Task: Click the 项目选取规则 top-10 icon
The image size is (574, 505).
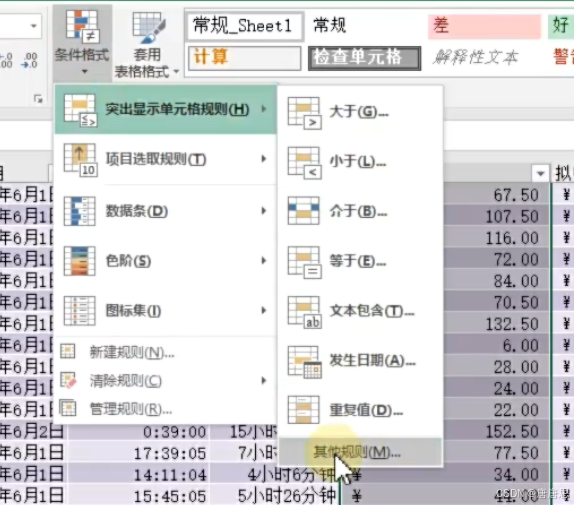Action: coord(80,160)
